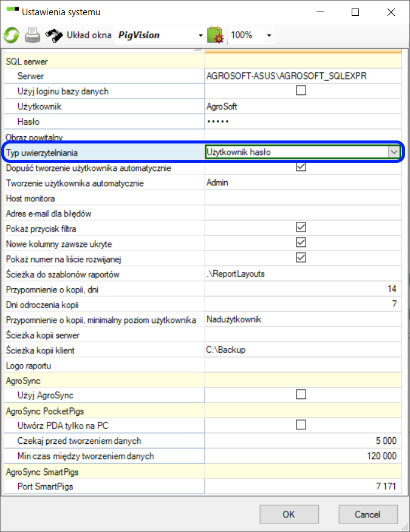Click the Serwer value field AGROSOFT-ASUS
This screenshot has height=532, width=410.
303,76
